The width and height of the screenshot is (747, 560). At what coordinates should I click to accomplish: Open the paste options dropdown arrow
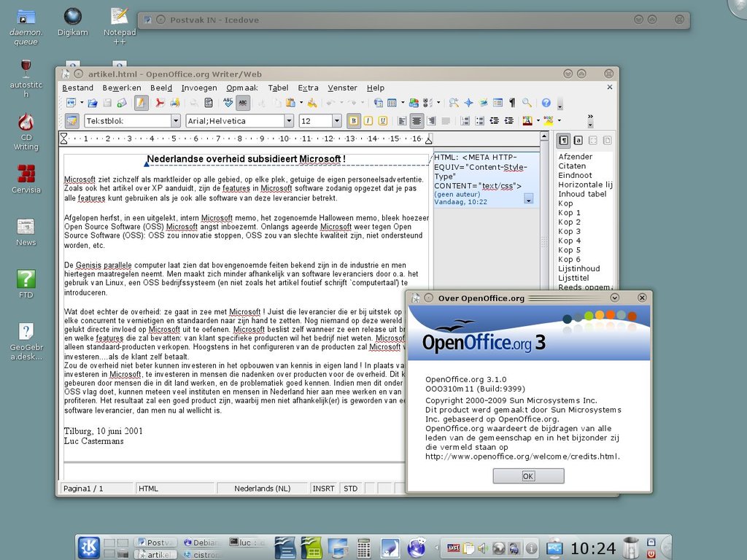[301, 103]
